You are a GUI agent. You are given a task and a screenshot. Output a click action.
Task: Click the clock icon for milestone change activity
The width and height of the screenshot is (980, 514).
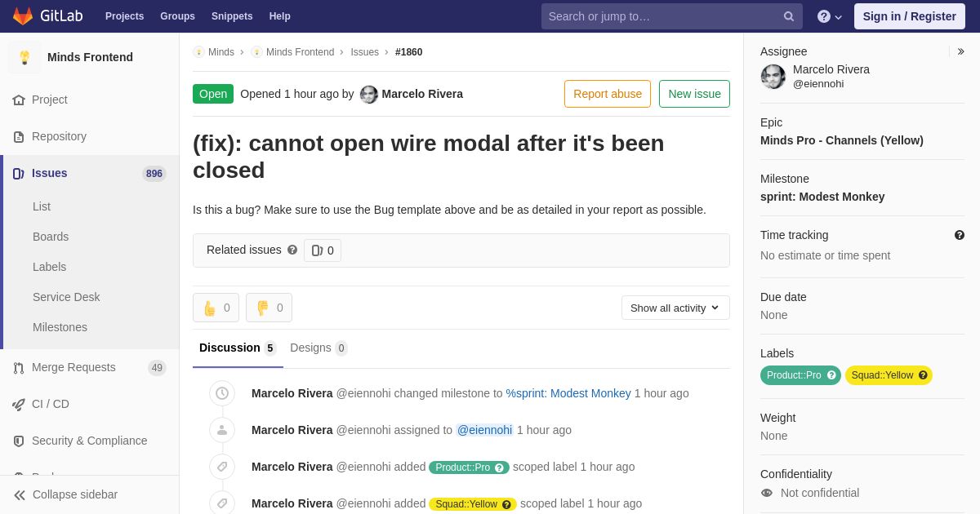[x=222, y=393]
